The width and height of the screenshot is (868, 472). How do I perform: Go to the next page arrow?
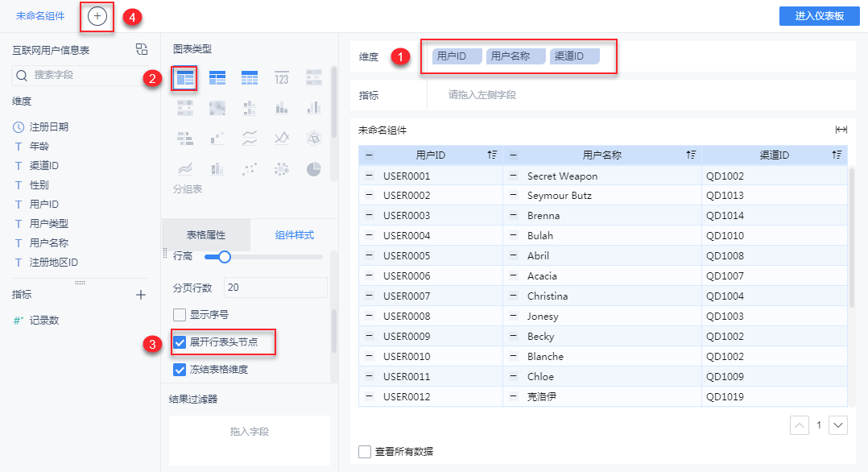[x=838, y=425]
